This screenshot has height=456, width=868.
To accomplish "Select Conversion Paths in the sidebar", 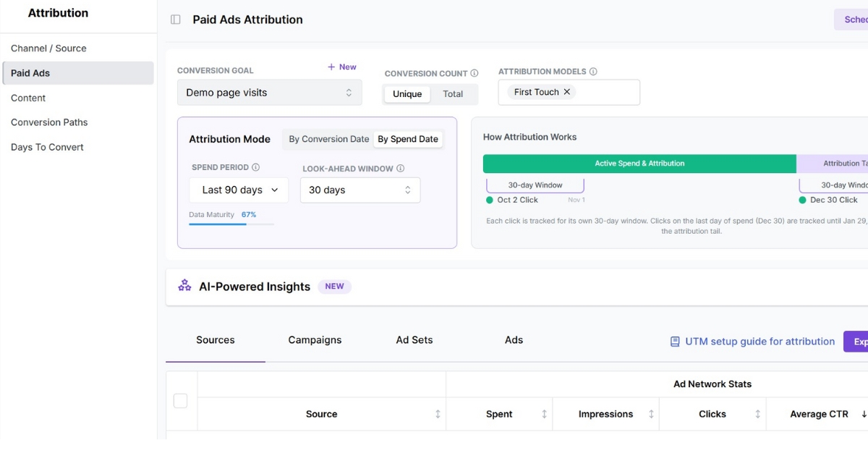I will (49, 122).
